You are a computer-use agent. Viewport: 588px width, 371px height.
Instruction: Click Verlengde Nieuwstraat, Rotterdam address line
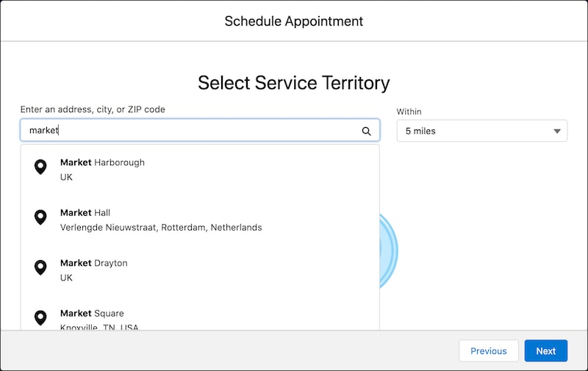click(x=161, y=228)
